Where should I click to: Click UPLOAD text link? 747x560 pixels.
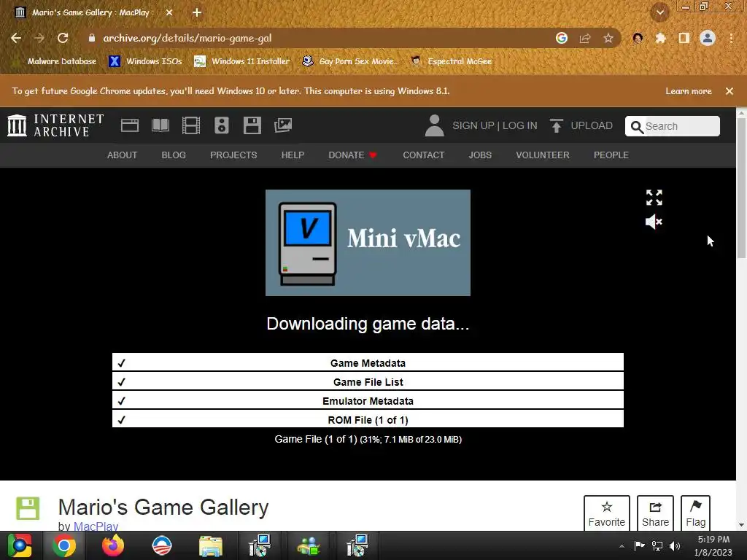(592, 125)
